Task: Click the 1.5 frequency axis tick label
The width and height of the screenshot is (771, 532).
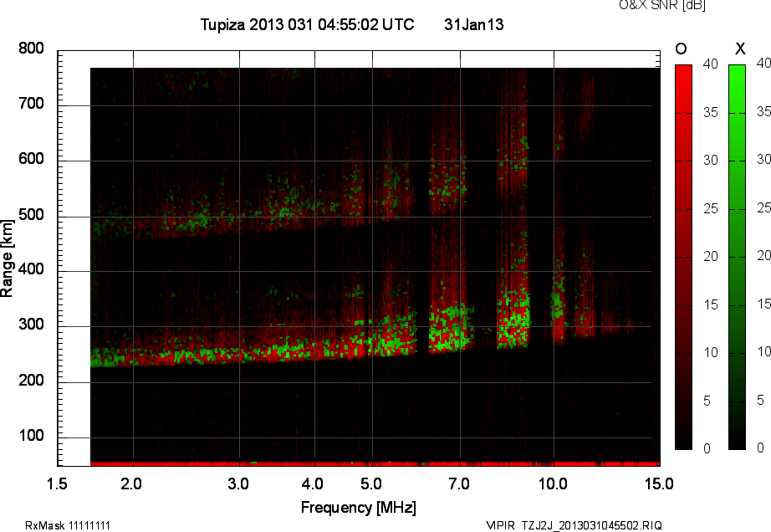Action: coord(57,483)
